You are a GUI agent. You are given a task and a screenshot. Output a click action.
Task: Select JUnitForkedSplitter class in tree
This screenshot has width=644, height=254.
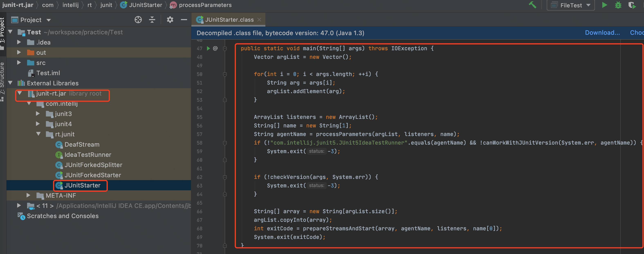pyautogui.click(x=93, y=165)
